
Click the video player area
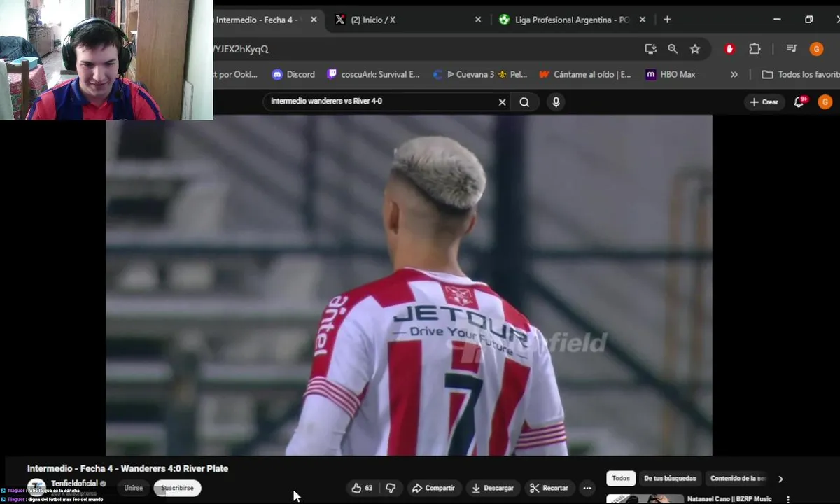pyautogui.click(x=409, y=285)
